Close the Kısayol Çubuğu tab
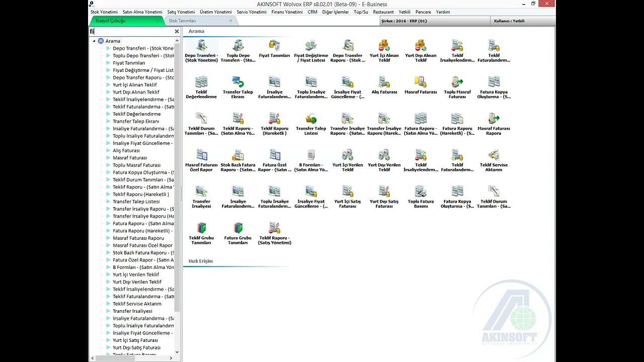 pos(157,21)
